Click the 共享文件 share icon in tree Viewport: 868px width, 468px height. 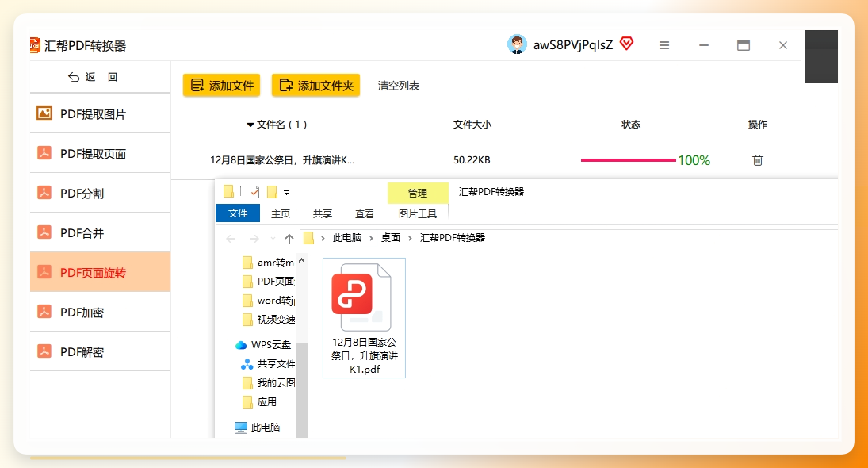tap(247, 364)
